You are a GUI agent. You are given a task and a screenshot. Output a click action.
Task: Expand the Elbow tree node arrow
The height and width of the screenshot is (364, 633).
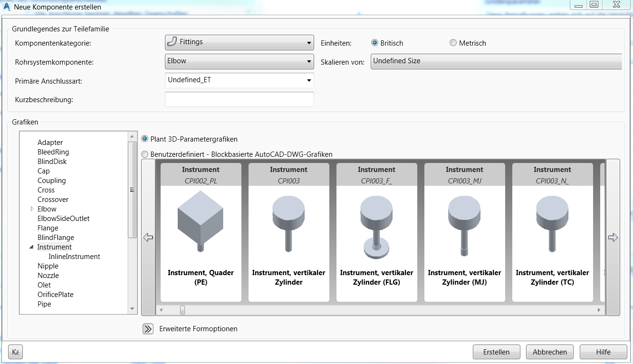pos(32,209)
